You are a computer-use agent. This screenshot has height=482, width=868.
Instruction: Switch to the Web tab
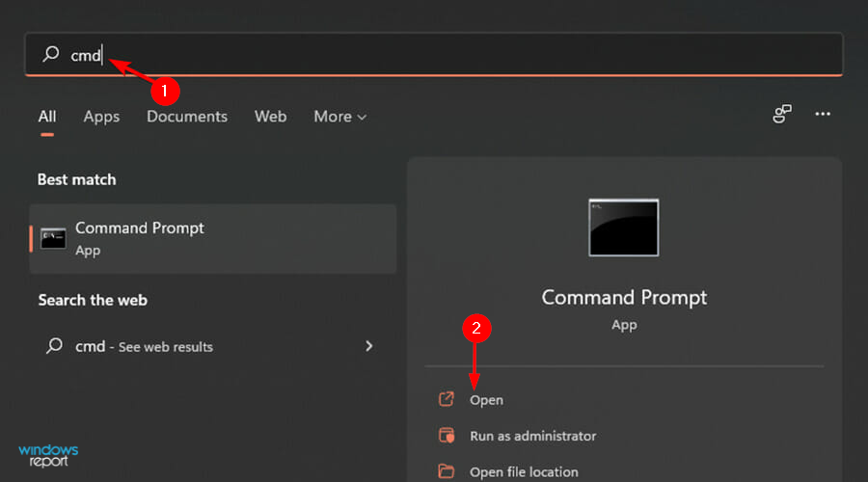pyautogui.click(x=270, y=117)
